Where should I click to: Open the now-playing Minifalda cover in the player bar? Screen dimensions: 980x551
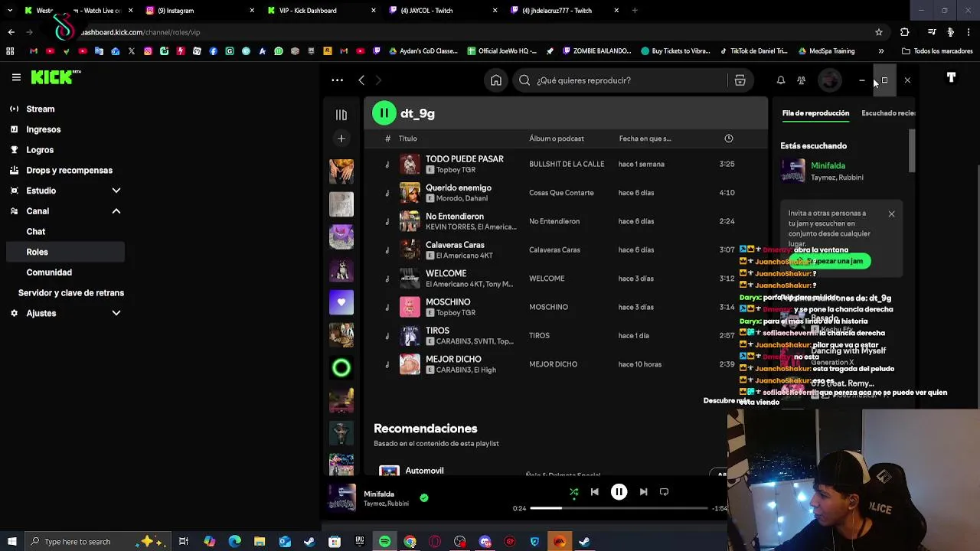341,497
